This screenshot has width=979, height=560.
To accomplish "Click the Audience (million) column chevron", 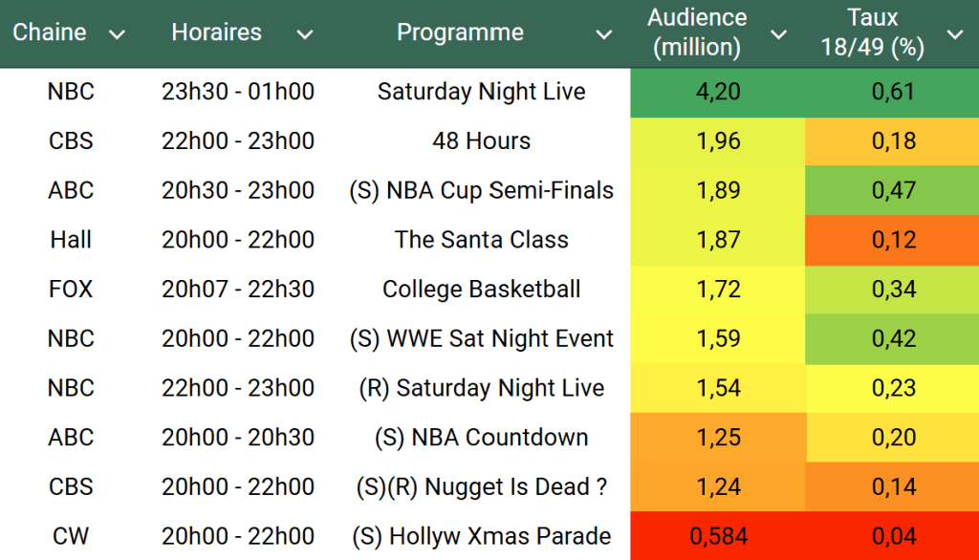I will [x=779, y=34].
